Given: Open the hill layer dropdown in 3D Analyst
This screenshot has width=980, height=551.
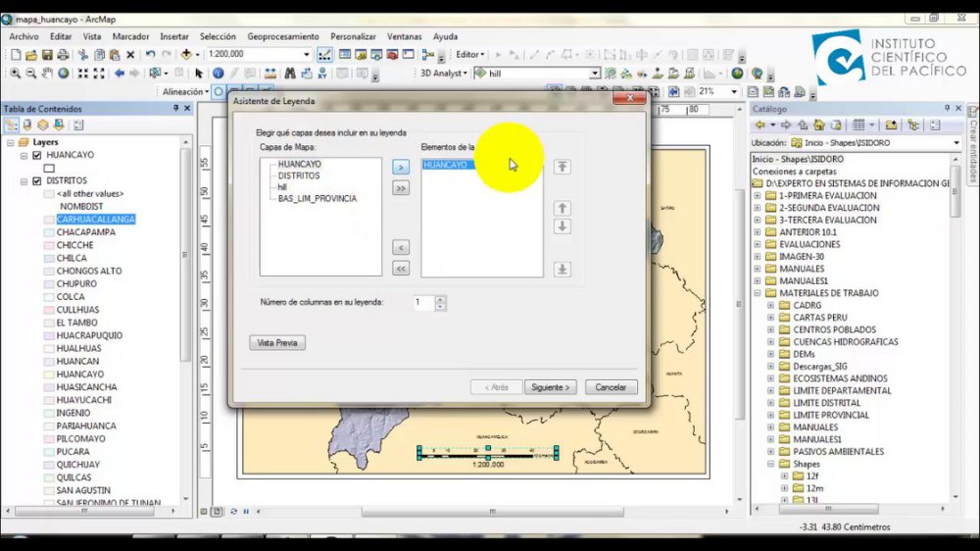Looking at the screenshot, I should pyautogui.click(x=595, y=74).
